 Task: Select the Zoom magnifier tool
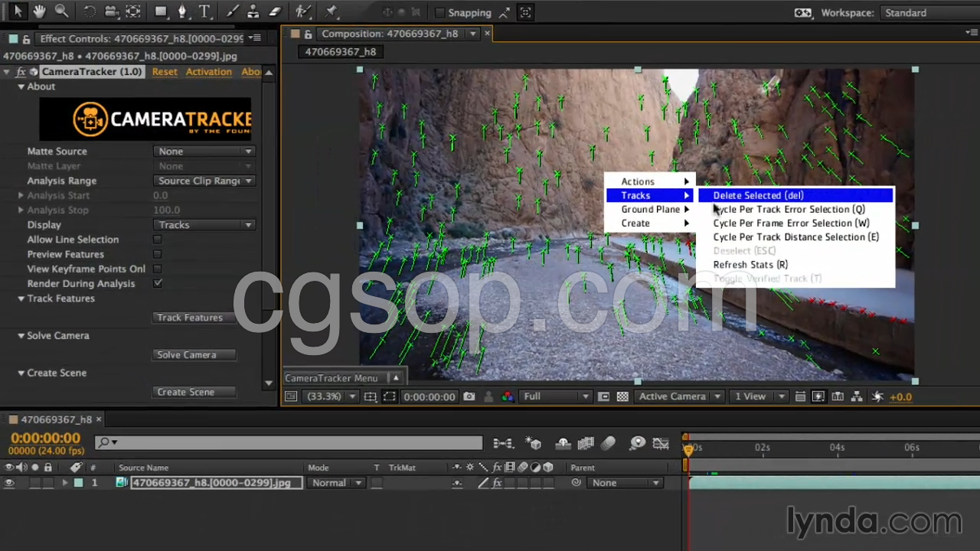click(61, 12)
